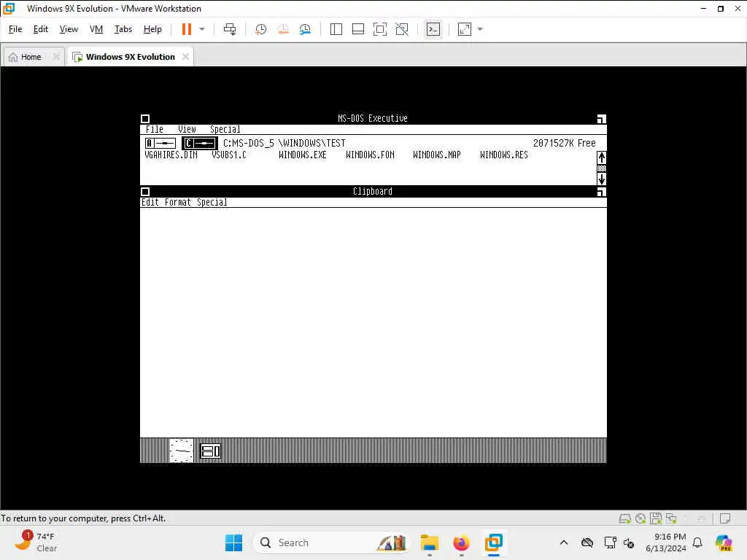Select file WINDOWS.FON
747x560 pixels.
click(x=370, y=155)
